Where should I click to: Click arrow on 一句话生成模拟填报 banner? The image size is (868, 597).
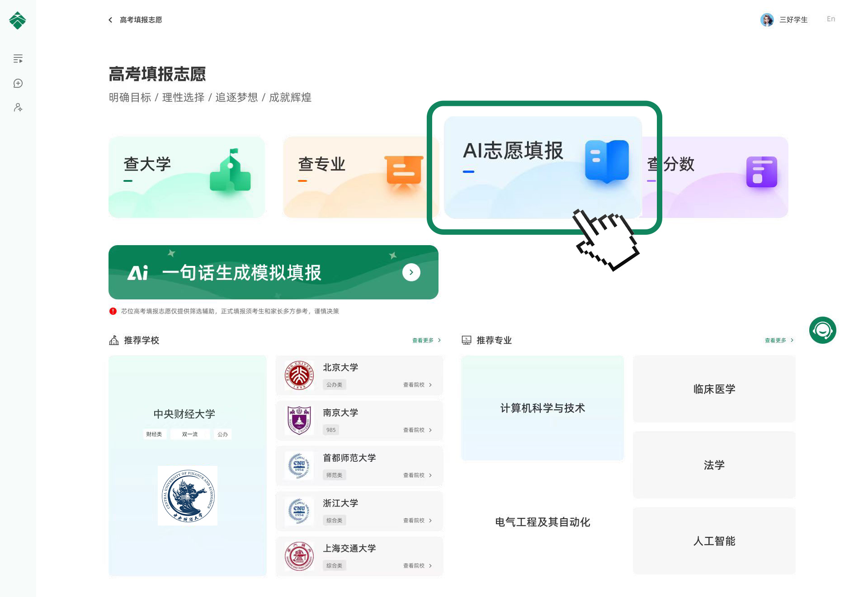pos(411,272)
